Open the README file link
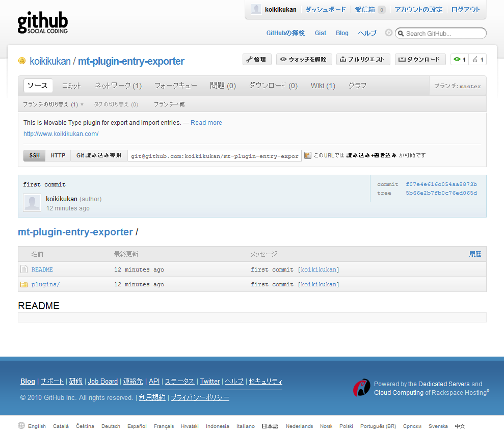The image size is (504, 432). point(42,269)
